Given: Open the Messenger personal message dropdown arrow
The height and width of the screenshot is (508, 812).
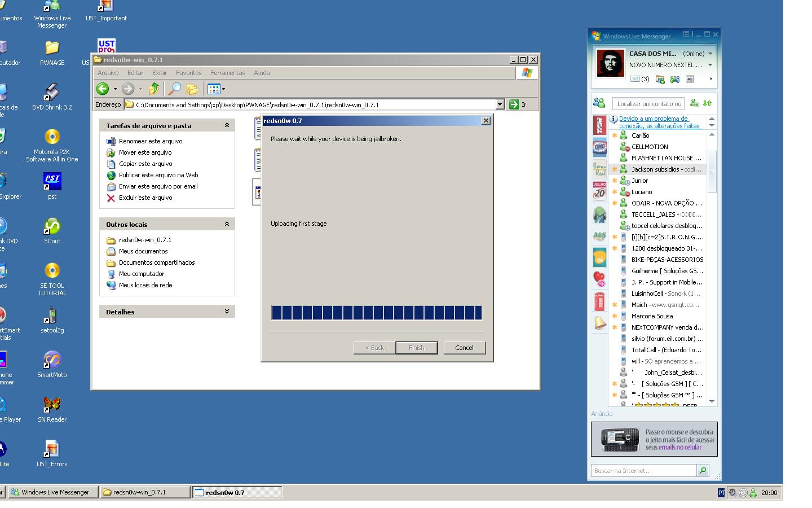Looking at the screenshot, I should (x=710, y=65).
